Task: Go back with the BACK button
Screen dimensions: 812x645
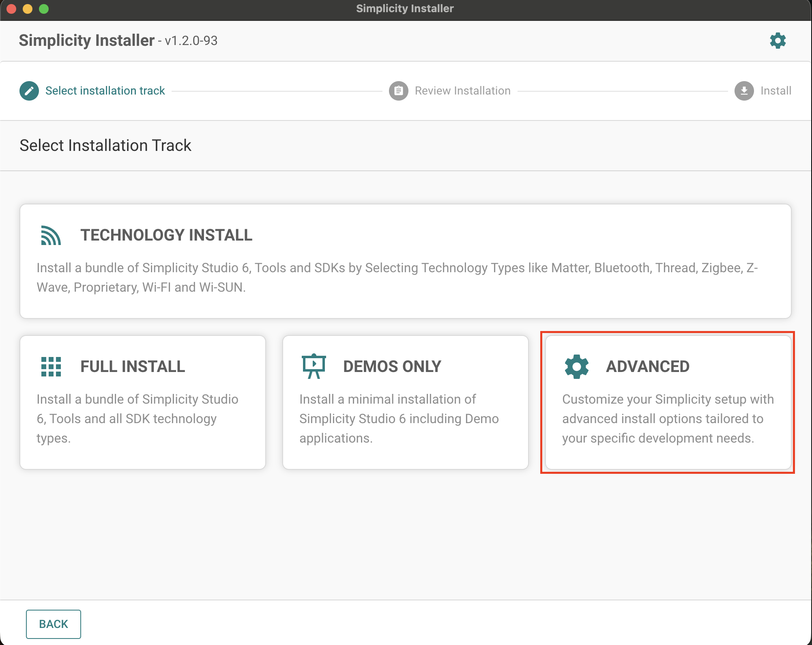Action: [x=54, y=624]
